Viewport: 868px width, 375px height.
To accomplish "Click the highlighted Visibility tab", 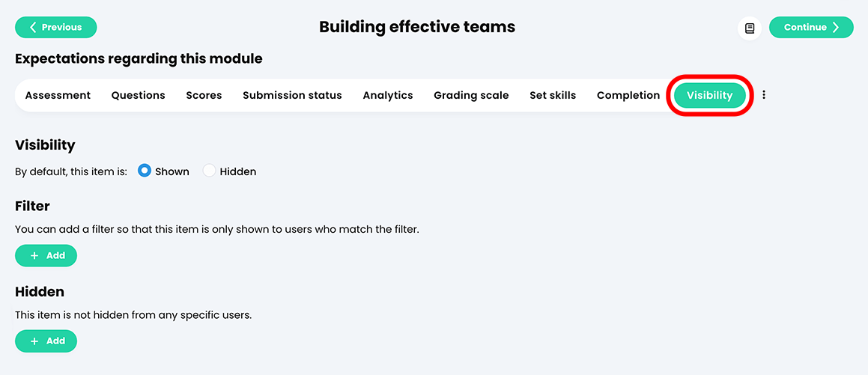I will (709, 95).
